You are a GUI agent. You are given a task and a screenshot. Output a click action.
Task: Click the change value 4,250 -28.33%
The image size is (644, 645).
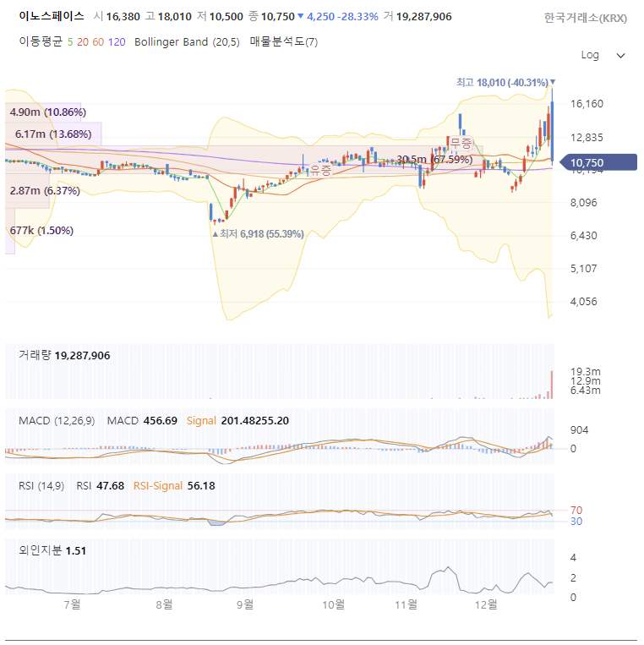342,17
